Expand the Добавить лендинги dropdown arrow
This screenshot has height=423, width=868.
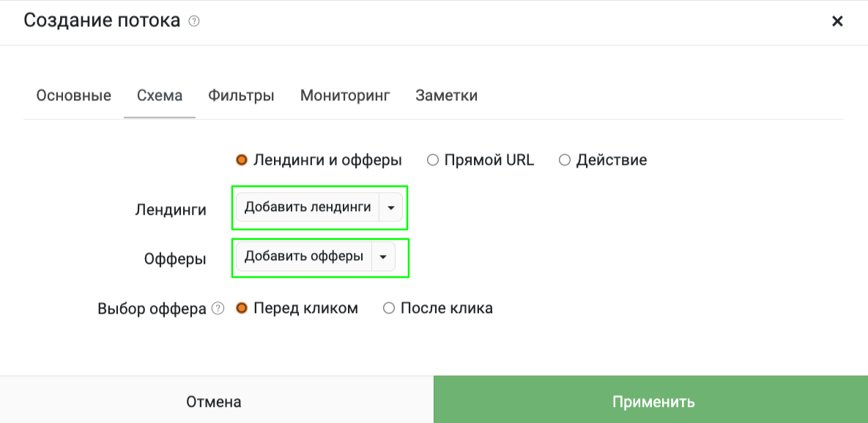(x=391, y=207)
